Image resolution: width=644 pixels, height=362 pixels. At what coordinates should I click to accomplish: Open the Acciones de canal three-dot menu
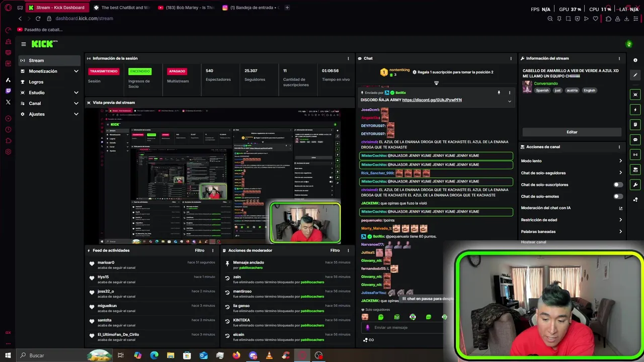[x=619, y=147]
